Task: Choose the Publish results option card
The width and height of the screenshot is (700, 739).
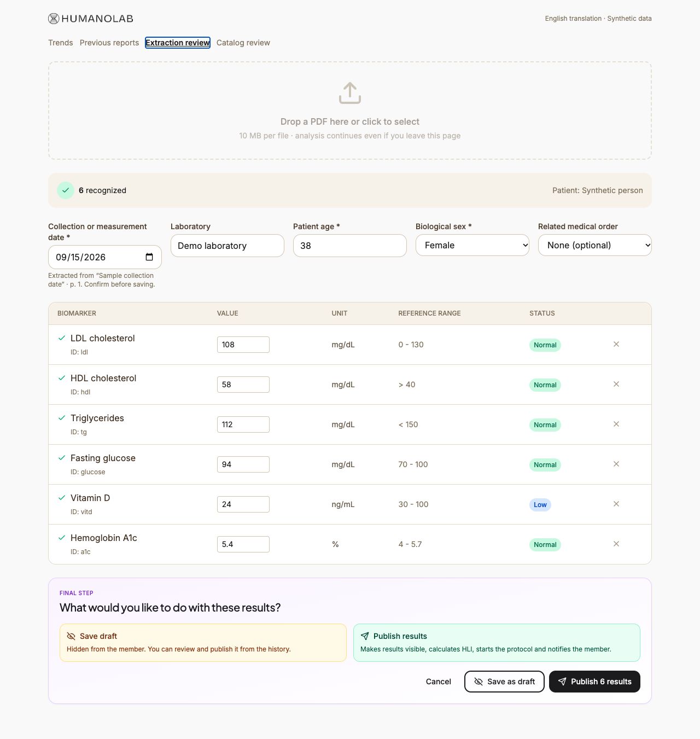Action: (x=497, y=643)
